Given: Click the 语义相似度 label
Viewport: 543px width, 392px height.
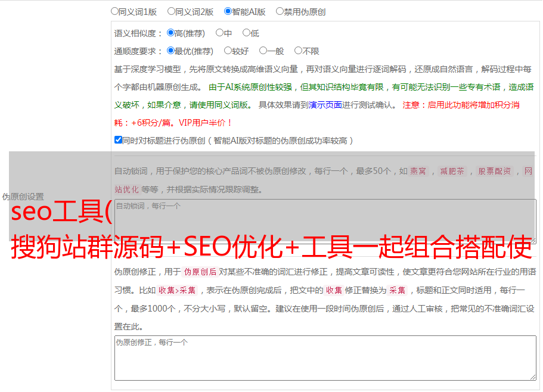Looking at the screenshot, I should click(x=138, y=33).
